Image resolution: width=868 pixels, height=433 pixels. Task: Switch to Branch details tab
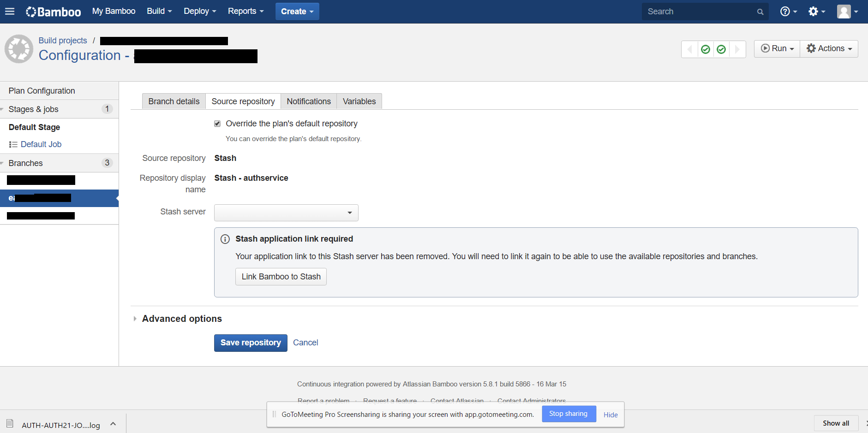click(174, 101)
